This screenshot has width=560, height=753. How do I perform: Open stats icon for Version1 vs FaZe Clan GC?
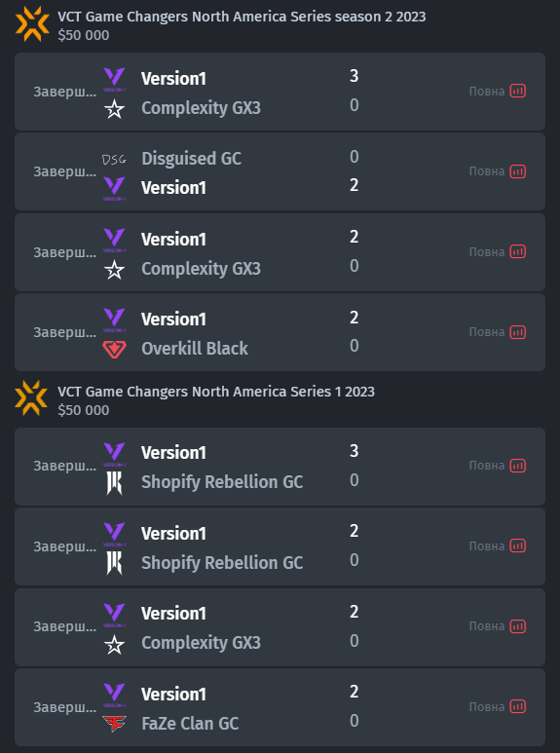coord(518,706)
